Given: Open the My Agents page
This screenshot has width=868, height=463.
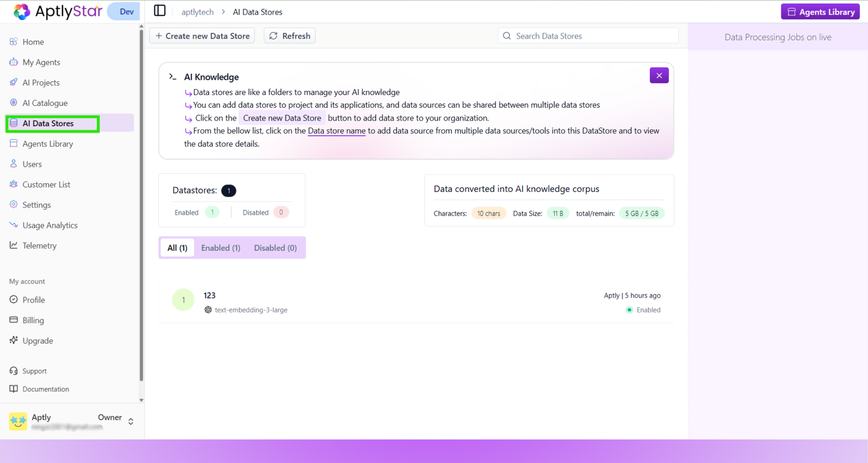Looking at the screenshot, I should coord(41,62).
